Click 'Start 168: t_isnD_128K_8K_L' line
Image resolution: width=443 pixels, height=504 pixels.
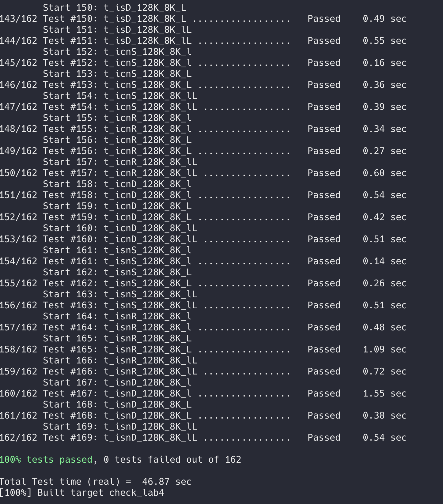[117, 404]
